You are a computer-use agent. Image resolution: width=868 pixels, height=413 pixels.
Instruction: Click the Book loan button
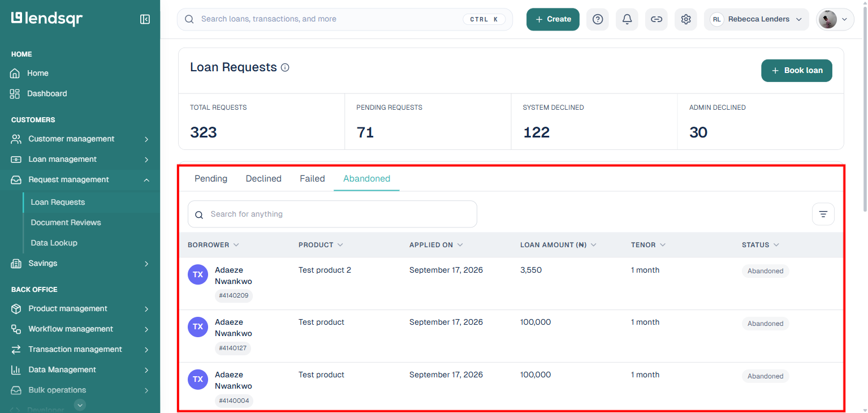[x=797, y=71]
